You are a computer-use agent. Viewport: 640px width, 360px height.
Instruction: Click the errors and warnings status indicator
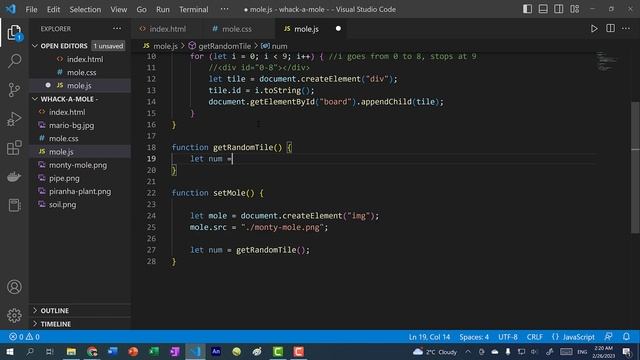(x=24, y=337)
